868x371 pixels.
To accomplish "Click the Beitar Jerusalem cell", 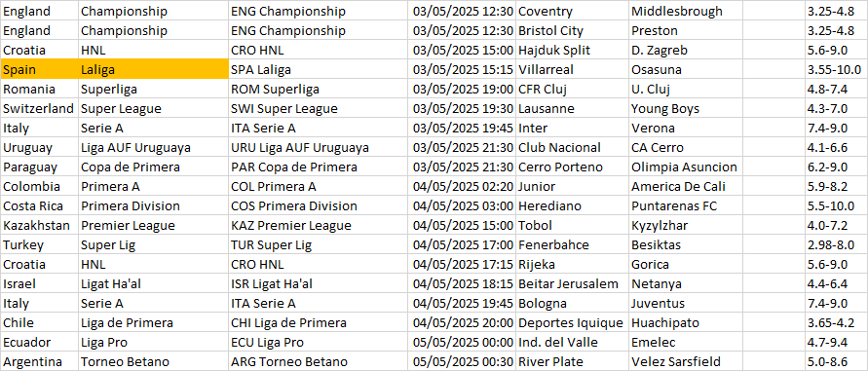I will (573, 284).
